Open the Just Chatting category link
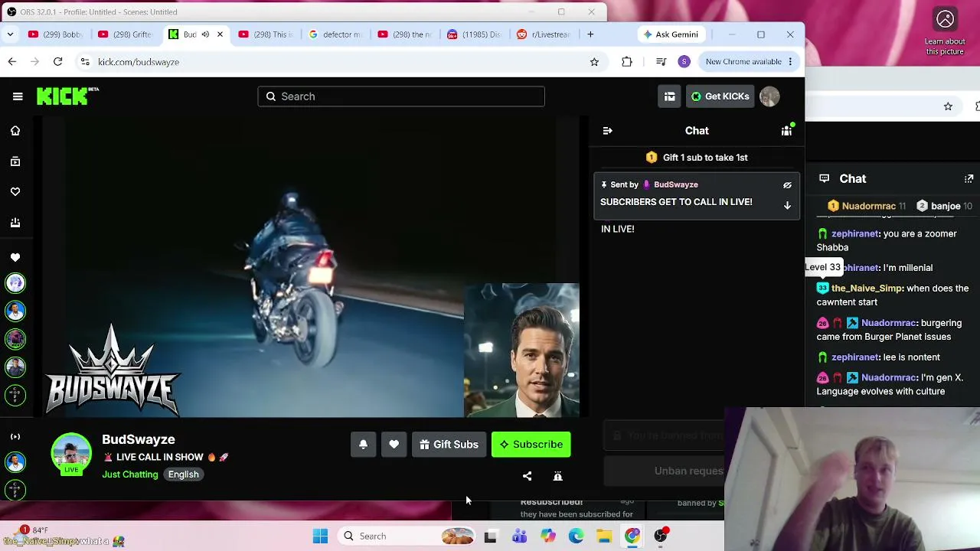The image size is (980, 551). coord(130,474)
